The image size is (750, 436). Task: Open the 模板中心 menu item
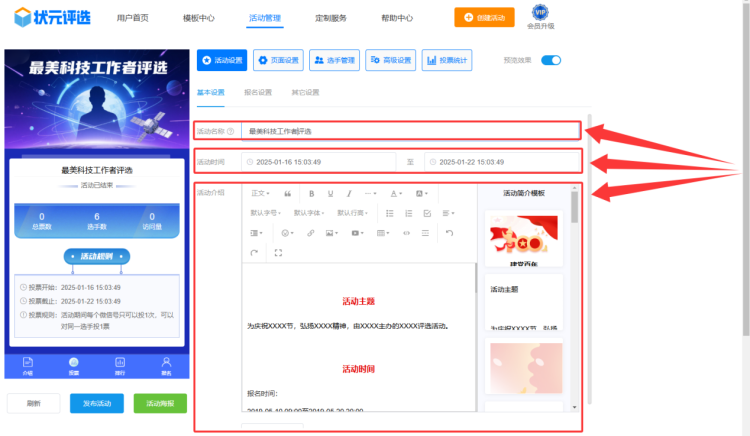tap(199, 18)
